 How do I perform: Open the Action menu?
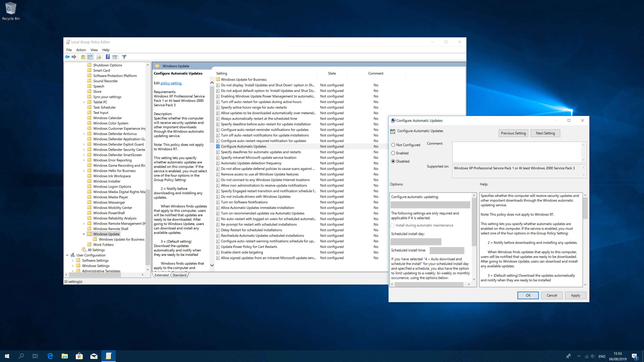point(81,49)
